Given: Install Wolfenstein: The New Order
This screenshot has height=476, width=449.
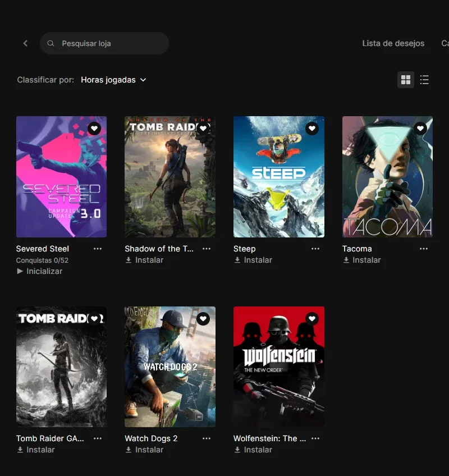Looking at the screenshot, I should [253, 450].
